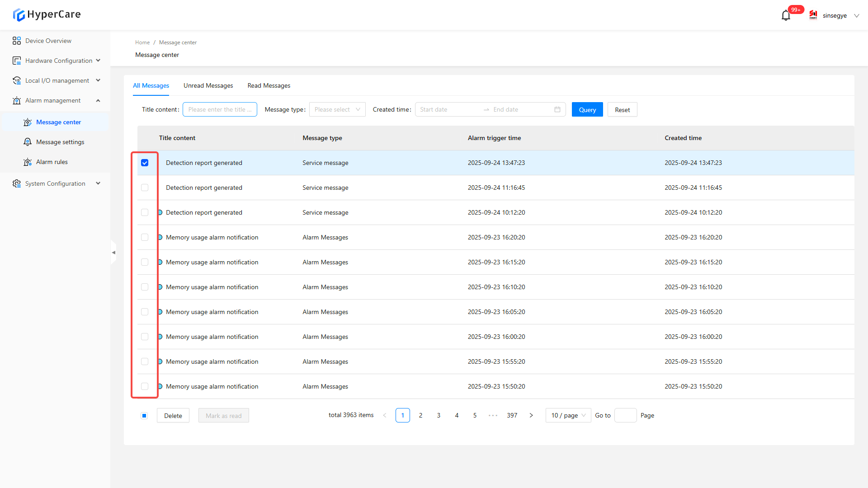Image resolution: width=868 pixels, height=488 pixels.
Task: Check the 16:20:20 Memory usage alarm row
Action: [x=145, y=237]
